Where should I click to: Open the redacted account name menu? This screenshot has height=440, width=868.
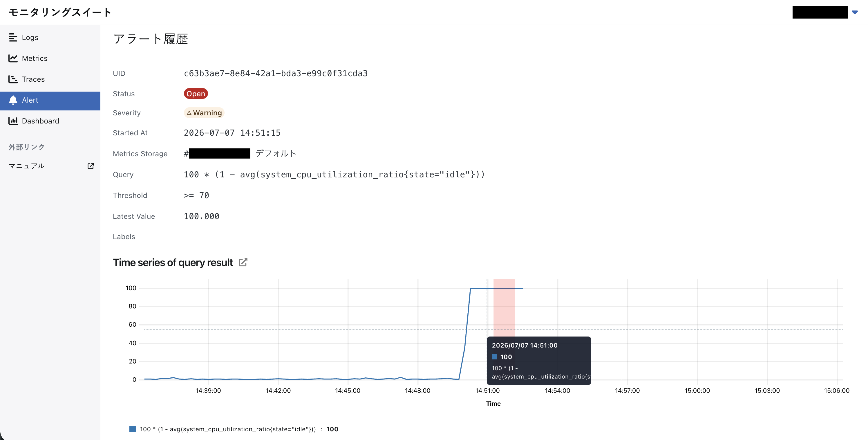click(x=820, y=12)
